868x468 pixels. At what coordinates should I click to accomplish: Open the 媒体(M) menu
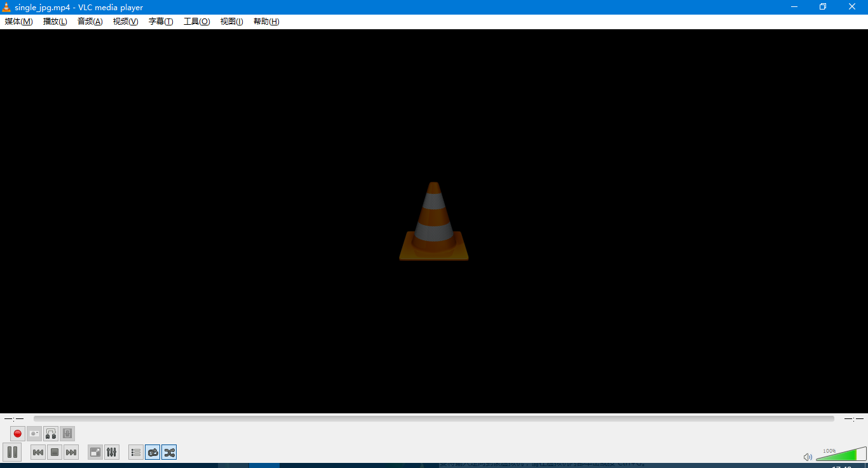tap(18, 22)
